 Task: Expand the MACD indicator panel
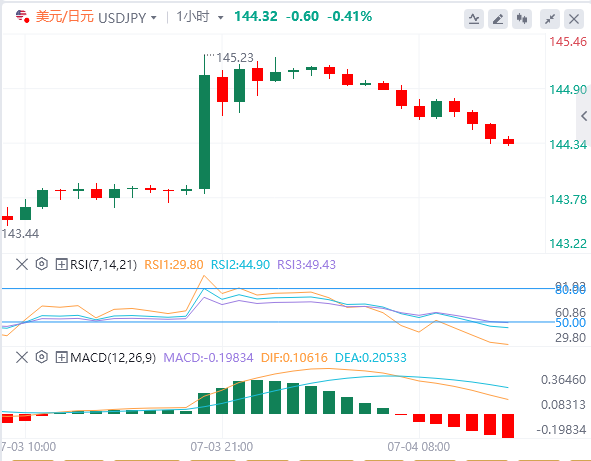61,357
